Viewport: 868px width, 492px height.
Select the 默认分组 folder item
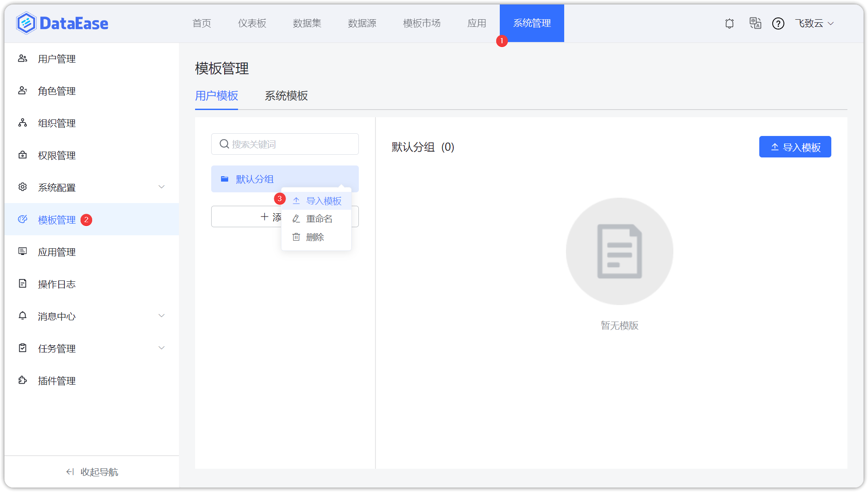(x=285, y=179)
